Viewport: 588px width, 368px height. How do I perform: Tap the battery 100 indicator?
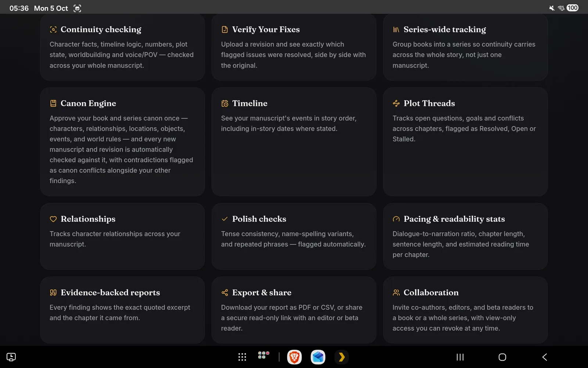coord(573,8)
